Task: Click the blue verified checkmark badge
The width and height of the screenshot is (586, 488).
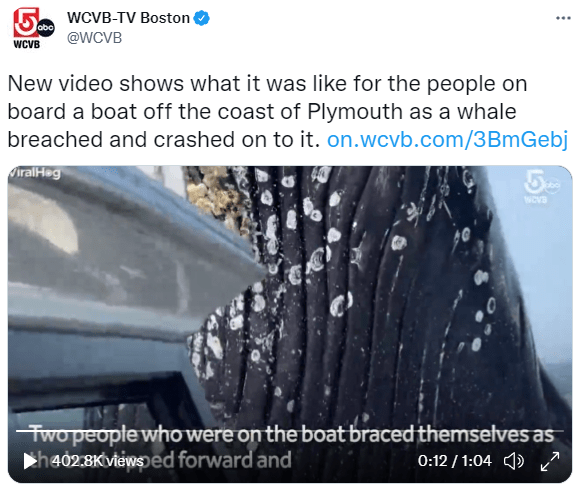Action: tap(202, 18)
